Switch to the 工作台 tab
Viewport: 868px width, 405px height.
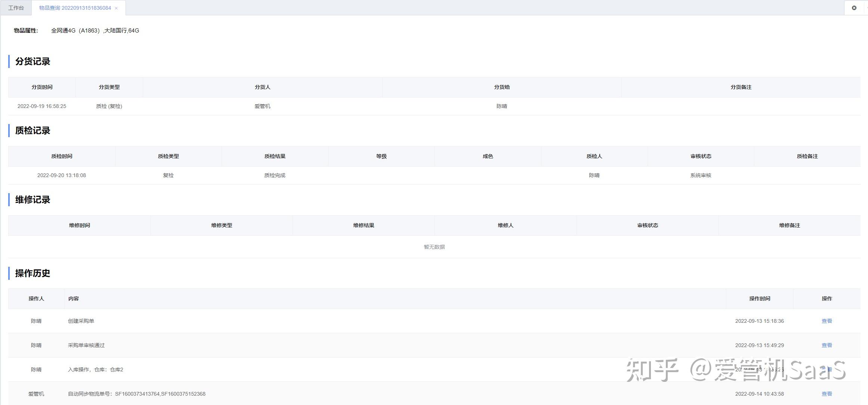coord(16,8)
